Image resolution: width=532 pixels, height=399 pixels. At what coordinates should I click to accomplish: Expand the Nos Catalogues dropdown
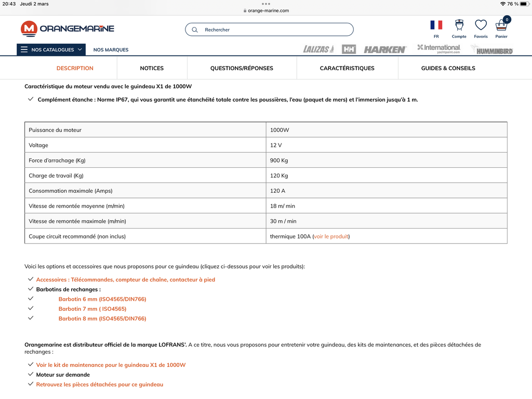pyautogui.click(x=51, y=49)
